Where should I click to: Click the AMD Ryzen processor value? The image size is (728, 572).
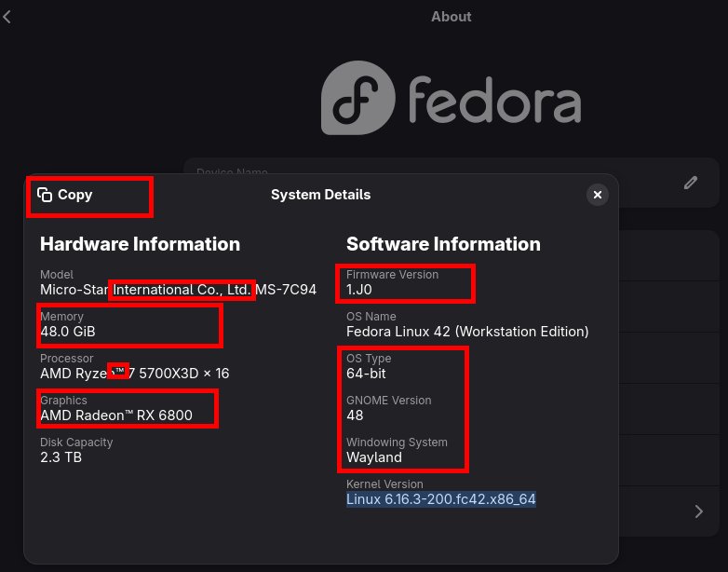point(134,374)
